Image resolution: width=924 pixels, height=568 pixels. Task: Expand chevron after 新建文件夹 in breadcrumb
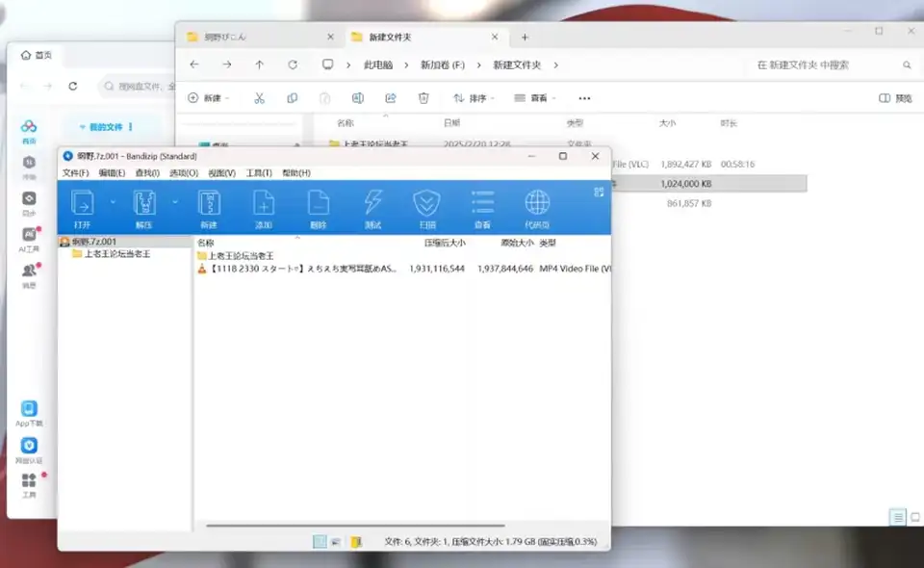(555, 65)
